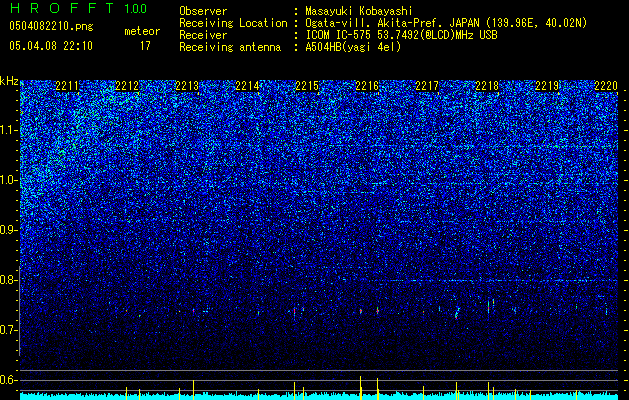Click the Receiving Location label
629x400 pixels.
coord(233,23)
